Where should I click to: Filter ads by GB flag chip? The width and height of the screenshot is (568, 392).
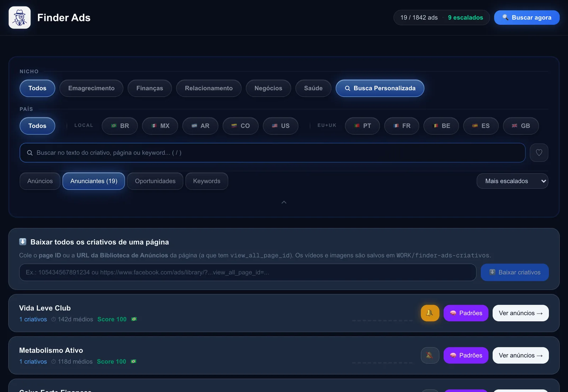521,126
